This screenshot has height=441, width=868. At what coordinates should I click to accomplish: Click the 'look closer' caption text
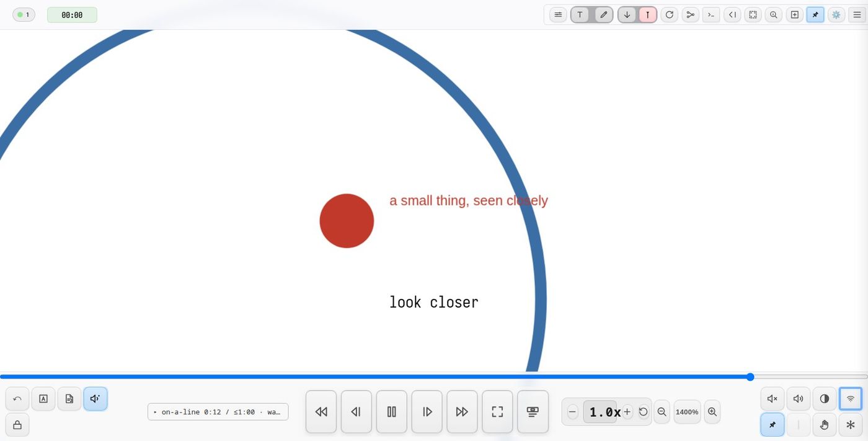[x=434, y=302]
